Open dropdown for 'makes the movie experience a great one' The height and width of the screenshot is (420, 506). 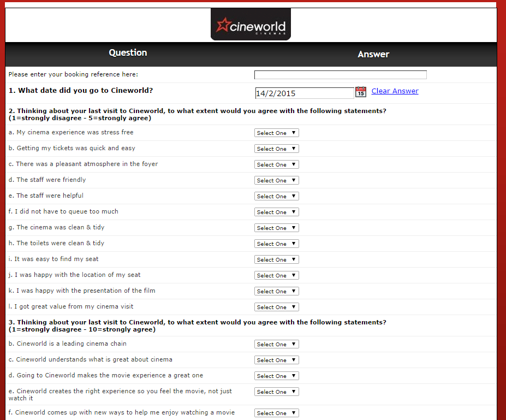pos(277,375)
